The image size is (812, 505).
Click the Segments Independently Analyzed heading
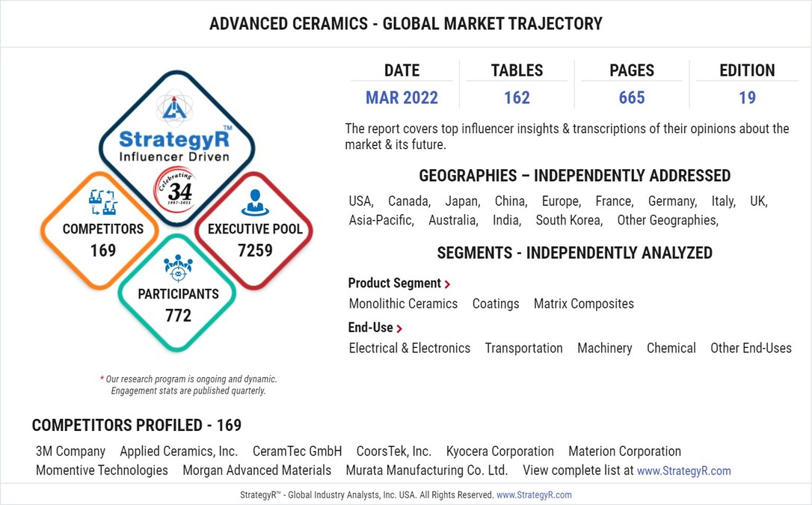(574, 253)
